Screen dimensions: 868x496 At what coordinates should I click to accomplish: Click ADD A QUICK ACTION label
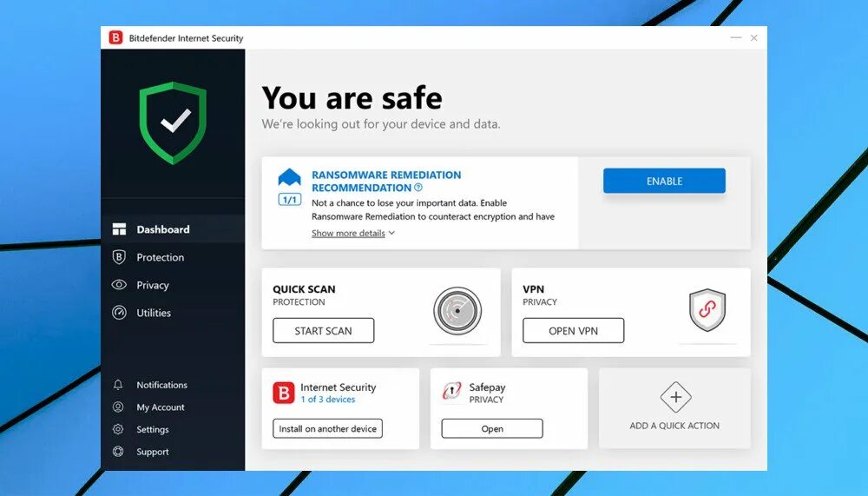click(x=674, y=426)
